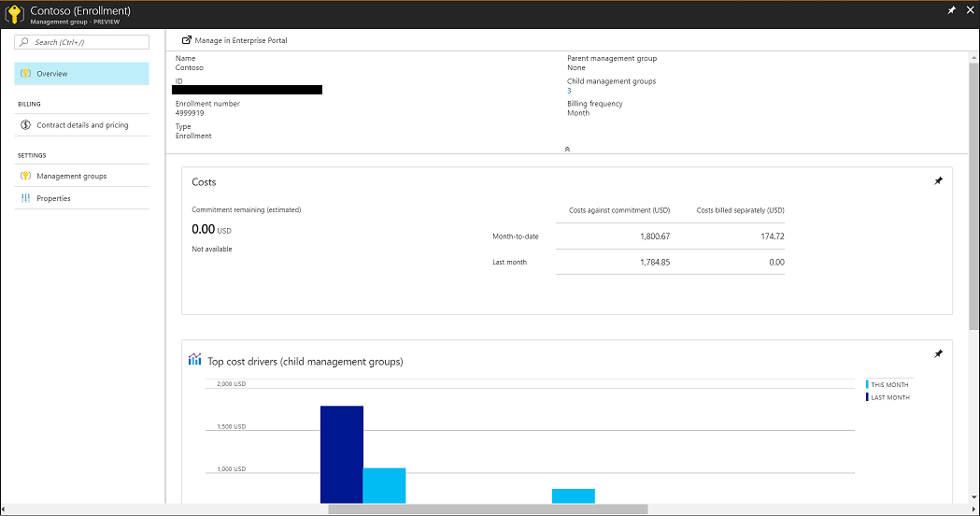Click the 0.00 USD commitment remaining value
The width and height of the screenshot is (980, 516).
(x=211, y=230)
